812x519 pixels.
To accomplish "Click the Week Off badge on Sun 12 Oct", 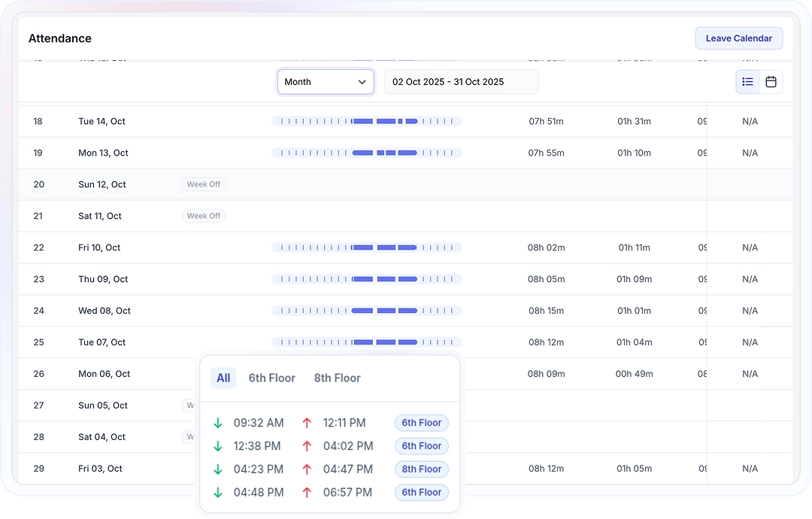I will coord(203,184).
